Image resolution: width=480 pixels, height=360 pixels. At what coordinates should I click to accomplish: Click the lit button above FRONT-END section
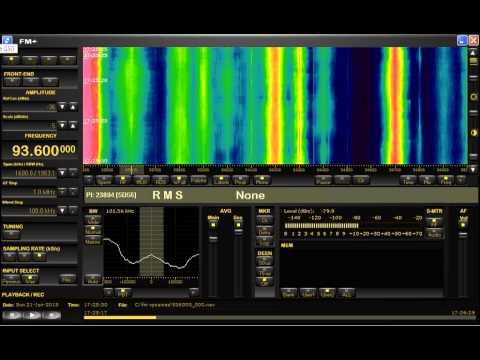click(12, 60)
